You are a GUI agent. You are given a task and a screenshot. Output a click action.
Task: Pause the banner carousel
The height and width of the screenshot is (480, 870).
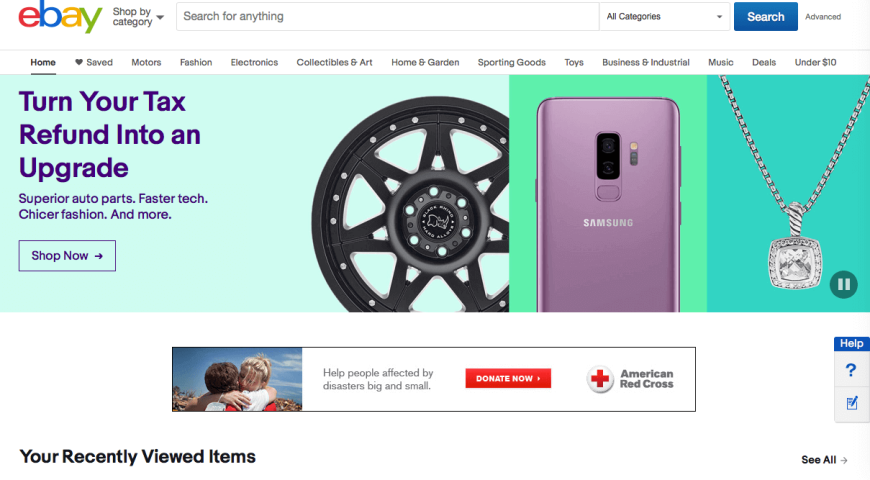click(843, 284)
